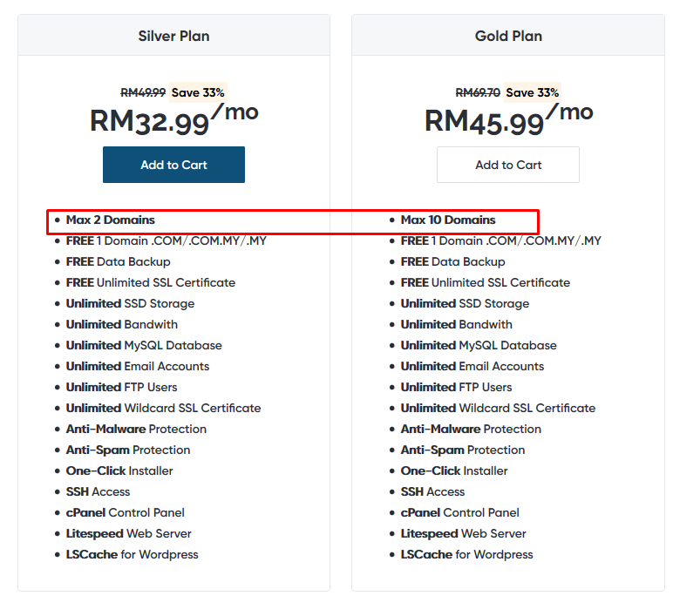Select the Gold Plan heading
The height and width of the screenshot is (616, 673).
point(508,36)
